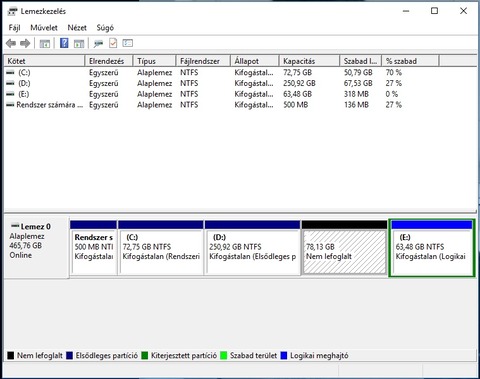Click blue Logikai meghajtó legend swatch

coord(284,356)
